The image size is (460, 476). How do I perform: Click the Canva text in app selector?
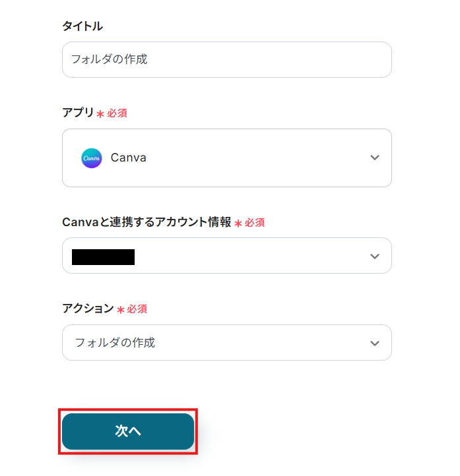[x=129, y=158]
